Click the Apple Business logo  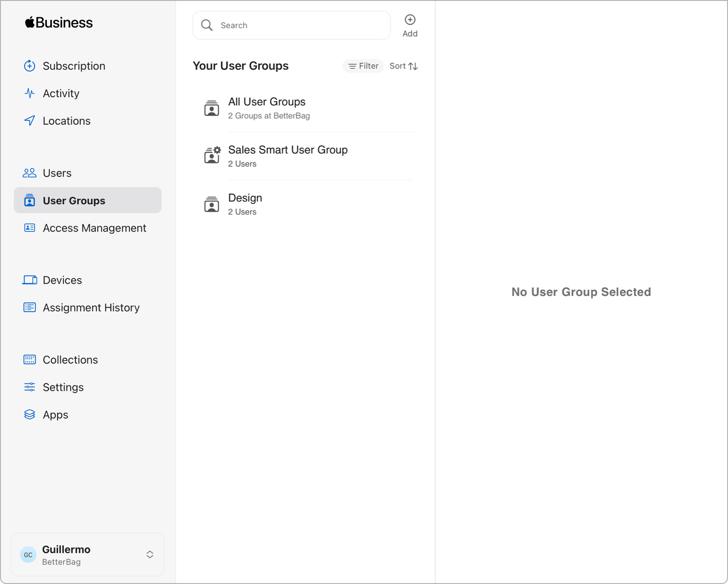(59, 23)
